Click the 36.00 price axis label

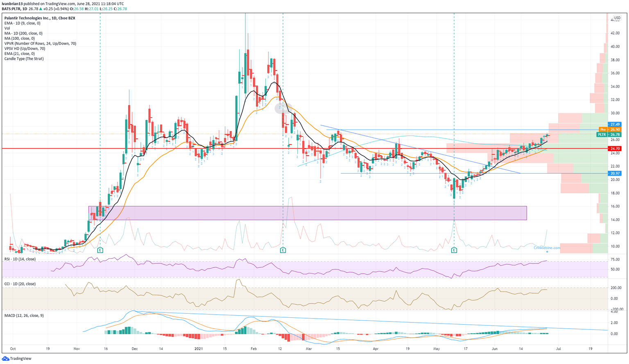coord(615,73)
